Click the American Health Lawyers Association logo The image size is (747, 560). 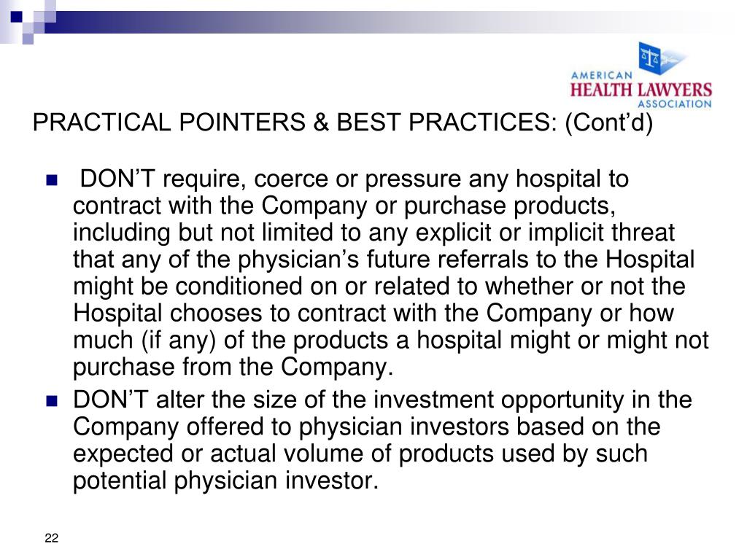coord(640,76)
